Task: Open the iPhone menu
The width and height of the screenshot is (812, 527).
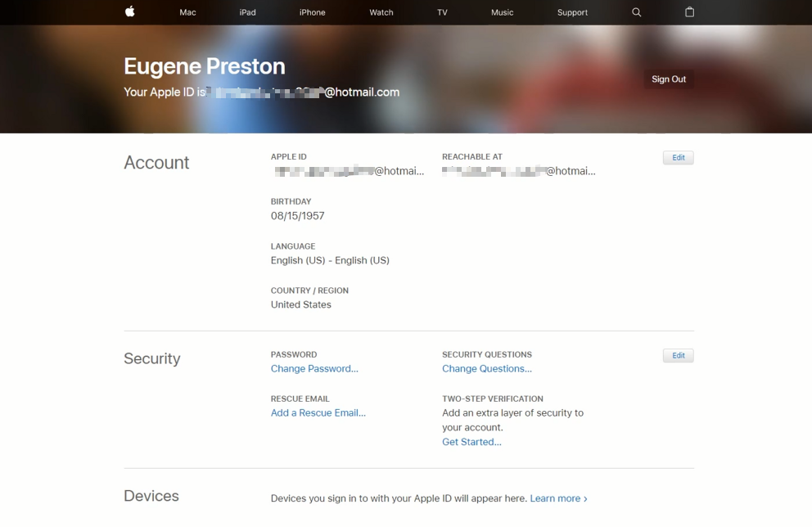Action: [312, 12]
